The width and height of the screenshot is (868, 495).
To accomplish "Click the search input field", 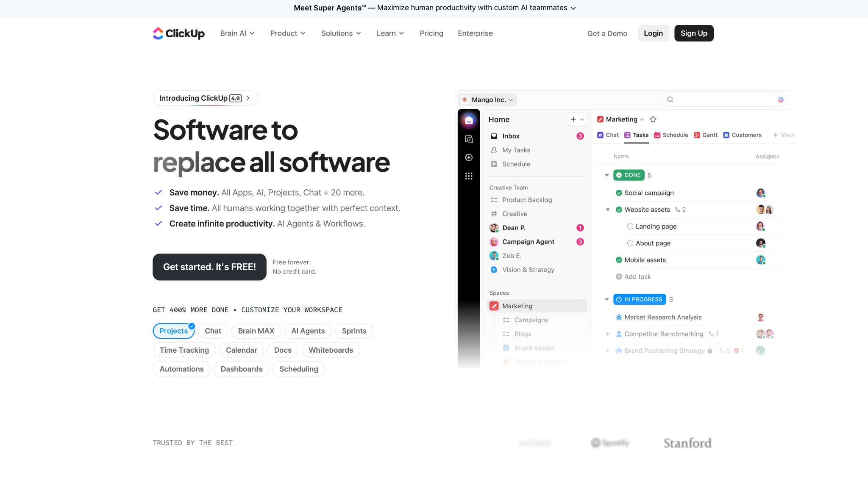I will click(x=725, y=100).
